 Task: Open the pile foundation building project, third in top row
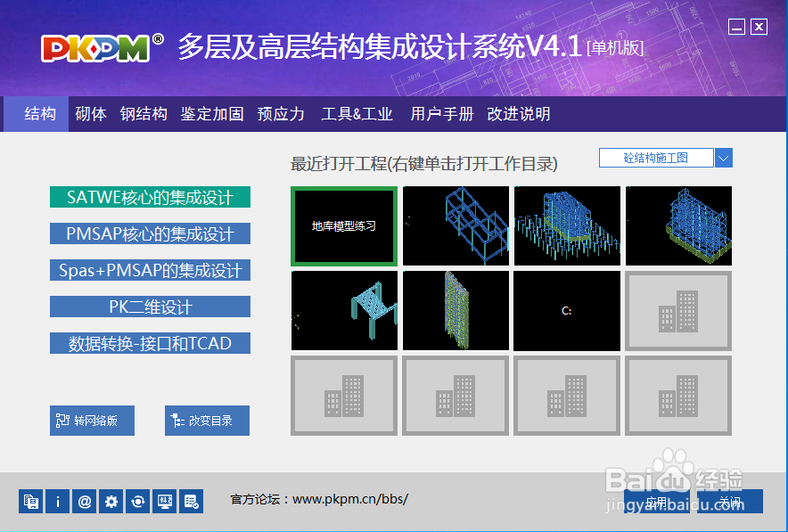[x=567, y=226]
